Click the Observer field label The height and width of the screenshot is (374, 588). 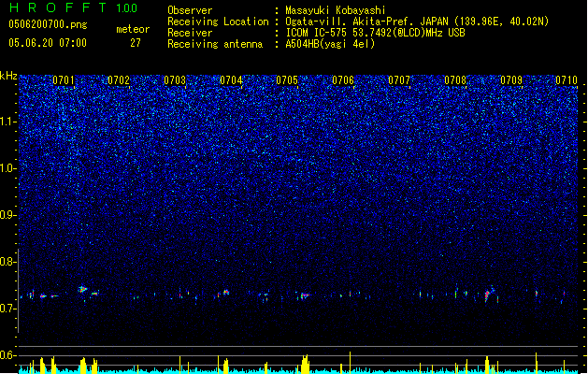pyautogui.click(x=190, y=10)
